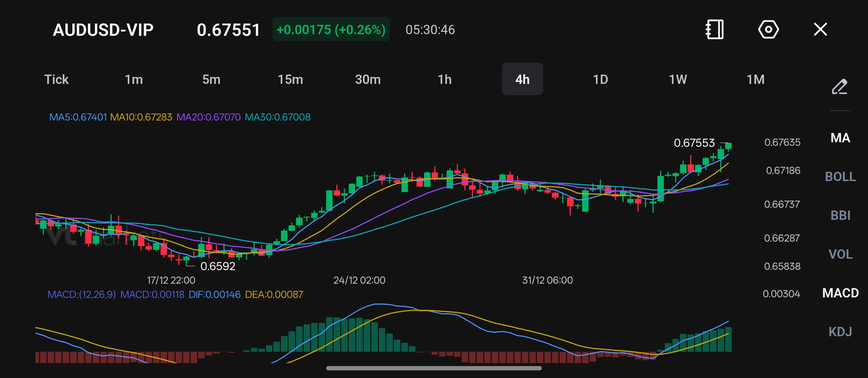Activate the pencil drawing tool
Viewport: 868px width, 378px height.
tap(839, 87)
